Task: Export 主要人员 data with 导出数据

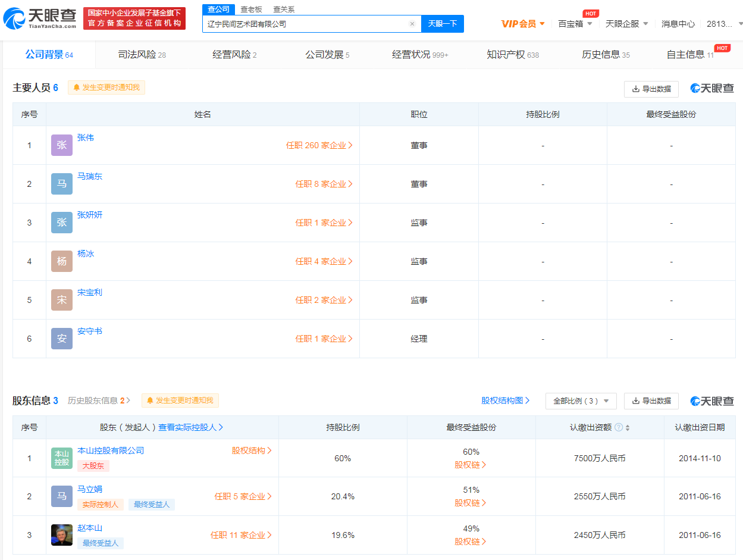Action: [651, 89]
